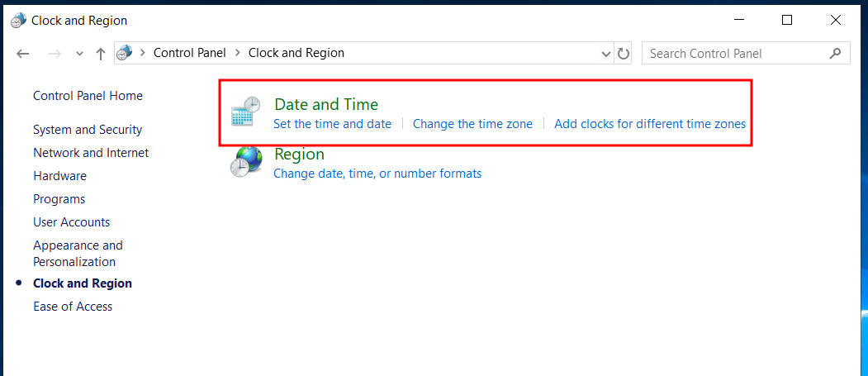Click the Search Control Panel field
868x376 pixels.
tap(746, 53)
